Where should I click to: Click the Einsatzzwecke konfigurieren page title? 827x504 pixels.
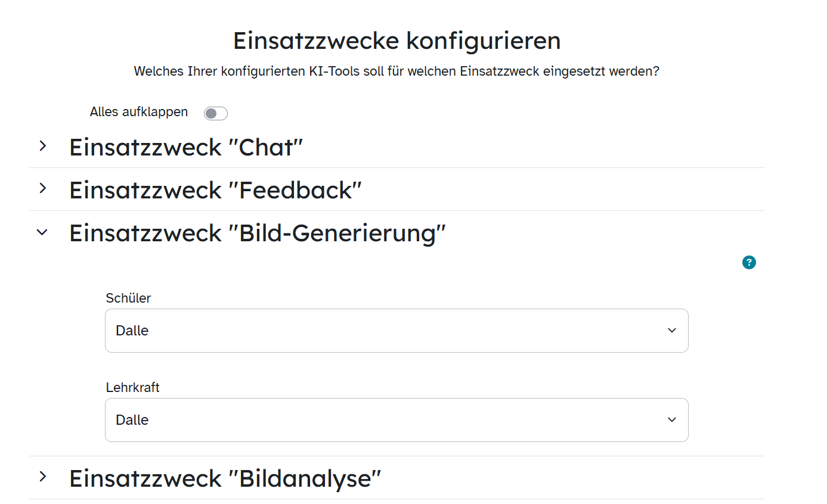pyautogui.click(x=397, y=41)
